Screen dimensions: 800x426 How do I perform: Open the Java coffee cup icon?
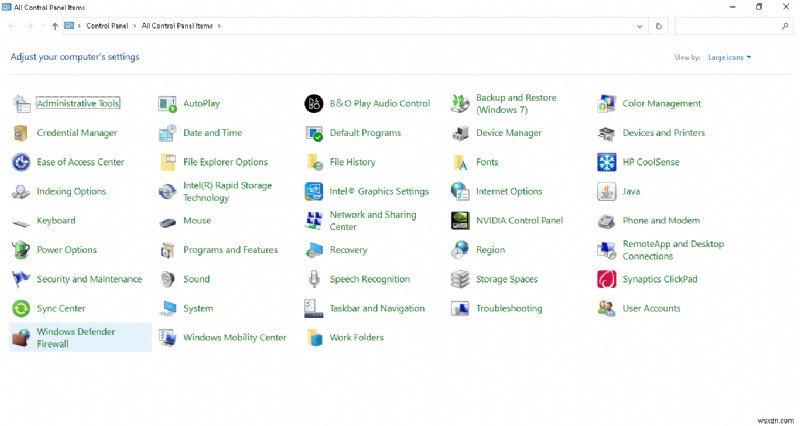point(607,192)
